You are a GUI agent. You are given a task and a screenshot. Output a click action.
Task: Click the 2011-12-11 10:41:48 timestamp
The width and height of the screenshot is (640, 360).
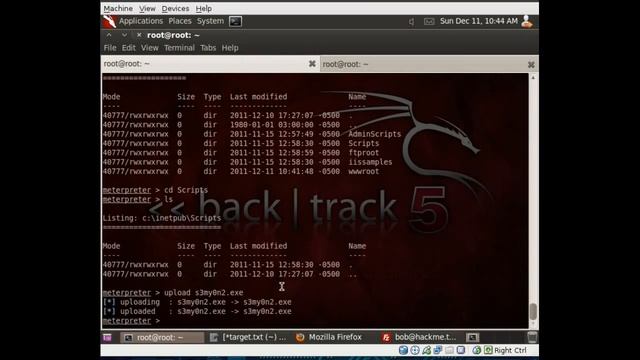tap(271, 171)
